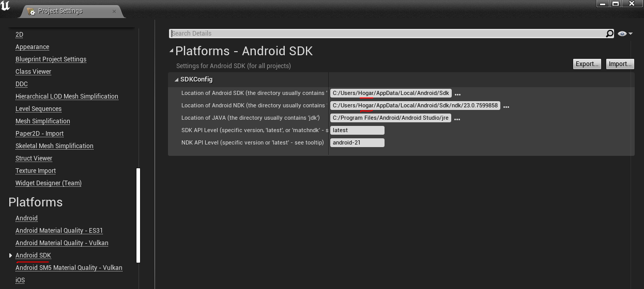The image size is (644, 289).
Task: Browse for Android NDK location folder
Action: (507, 106)
